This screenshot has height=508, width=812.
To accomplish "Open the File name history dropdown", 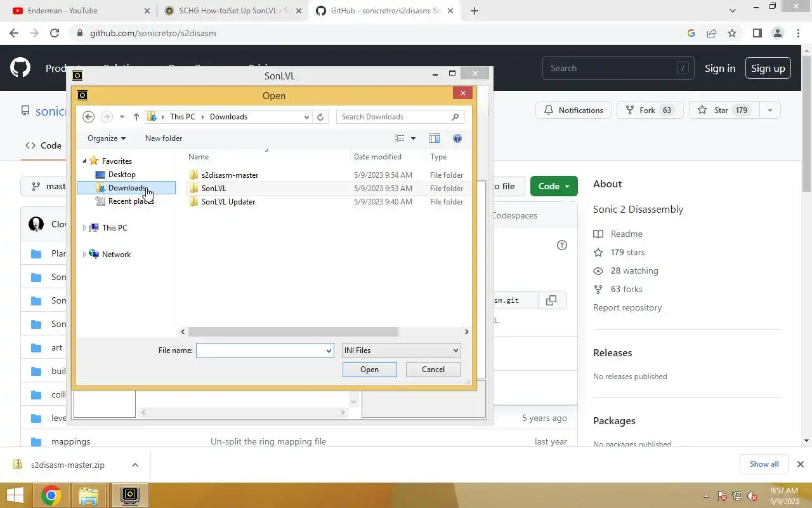I will tap(329, 351).
